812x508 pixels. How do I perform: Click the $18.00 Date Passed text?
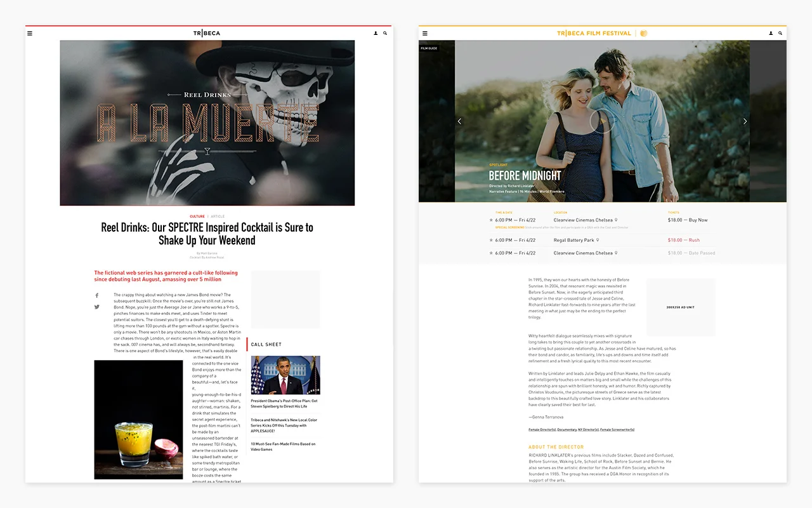[691, 253]
